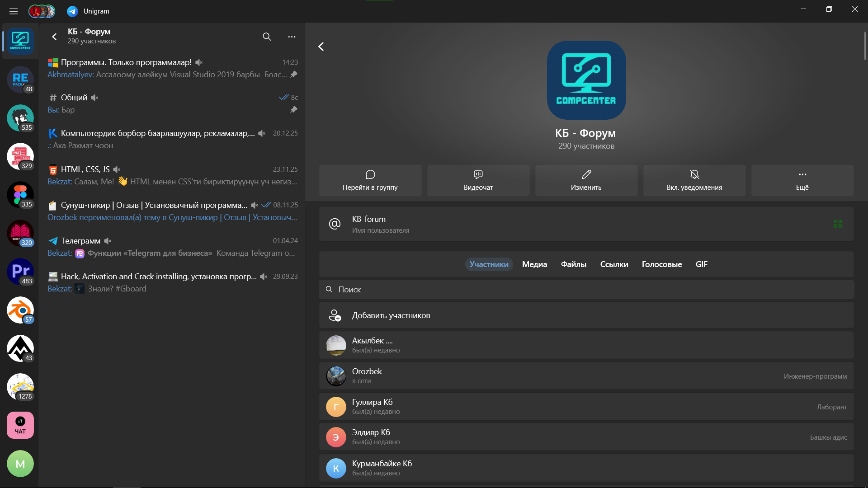
Task: Click the Unigram icon in the title bar
Action: [72, 11]
